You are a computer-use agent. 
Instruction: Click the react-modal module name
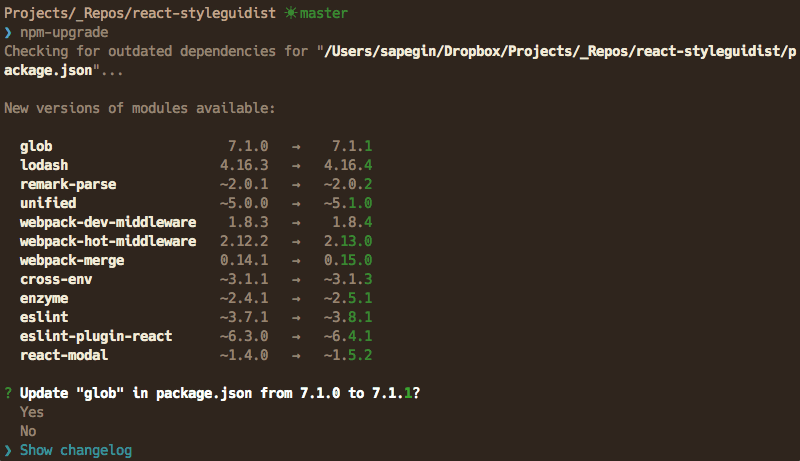[64, 355]
